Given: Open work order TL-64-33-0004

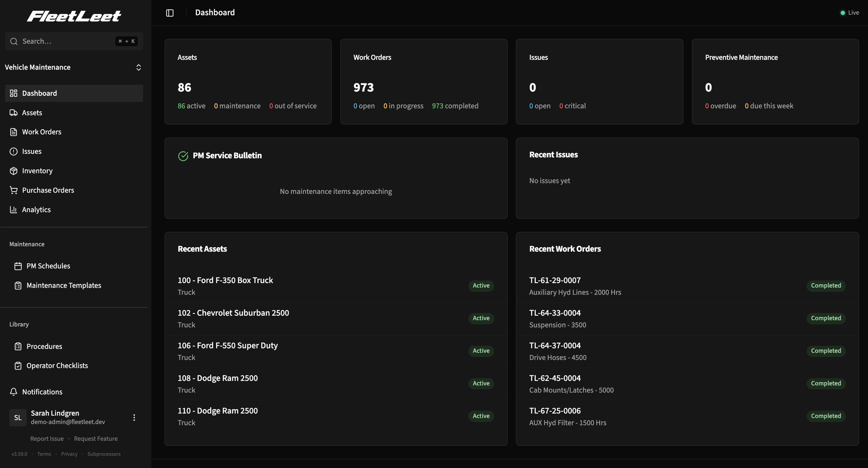Looking at the screenshot, I should (x=687, y=319).
